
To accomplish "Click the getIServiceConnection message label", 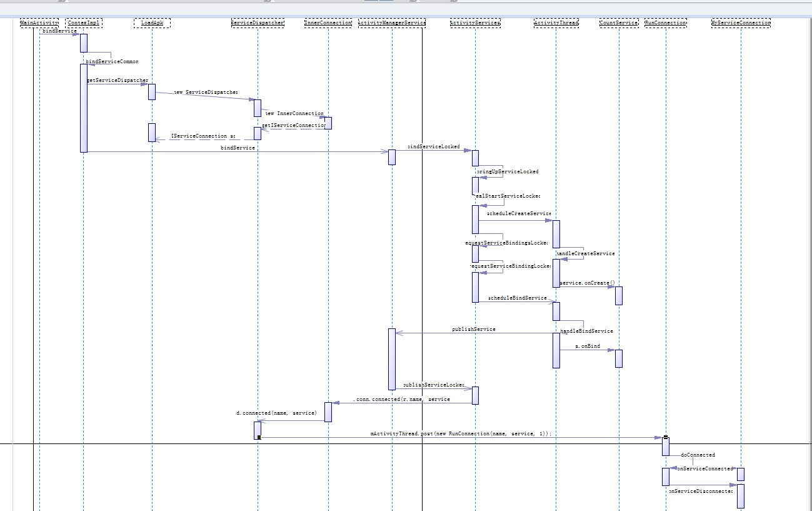I will (295, 125).
